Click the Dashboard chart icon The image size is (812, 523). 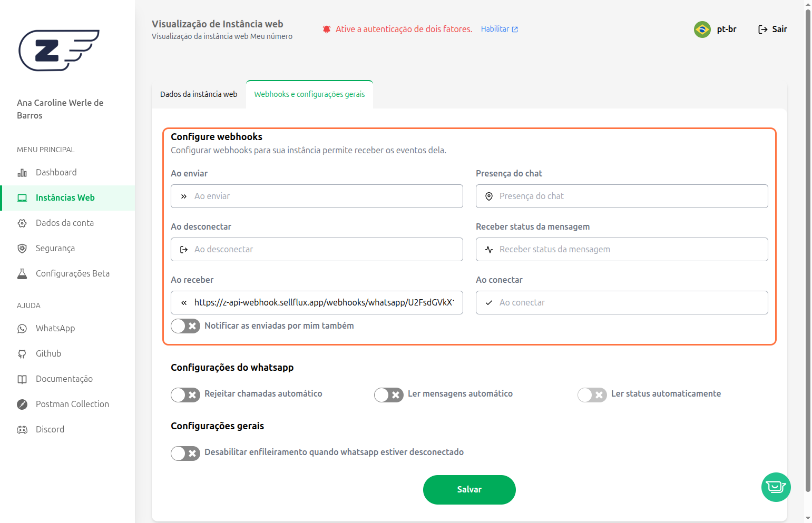pyautogui.click(x=22, y=173)
